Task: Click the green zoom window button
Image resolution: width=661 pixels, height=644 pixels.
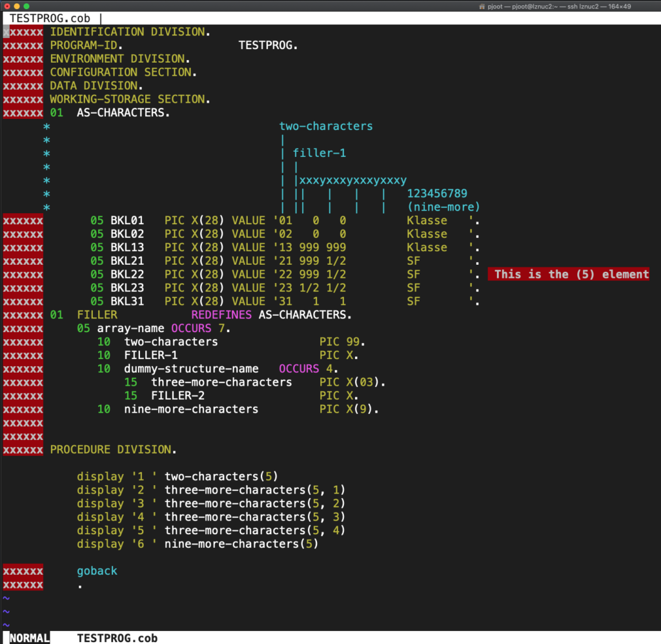Action: [x=26, y=6]
